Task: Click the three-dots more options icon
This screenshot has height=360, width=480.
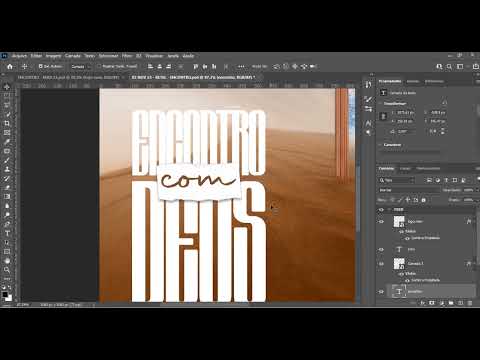Action: 241,67
